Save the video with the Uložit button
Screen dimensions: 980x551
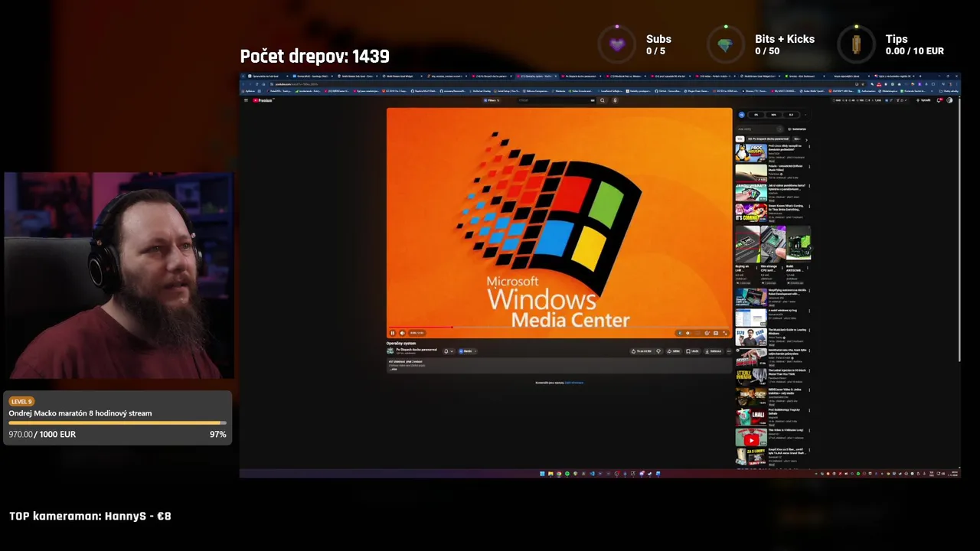click(693, 351)
